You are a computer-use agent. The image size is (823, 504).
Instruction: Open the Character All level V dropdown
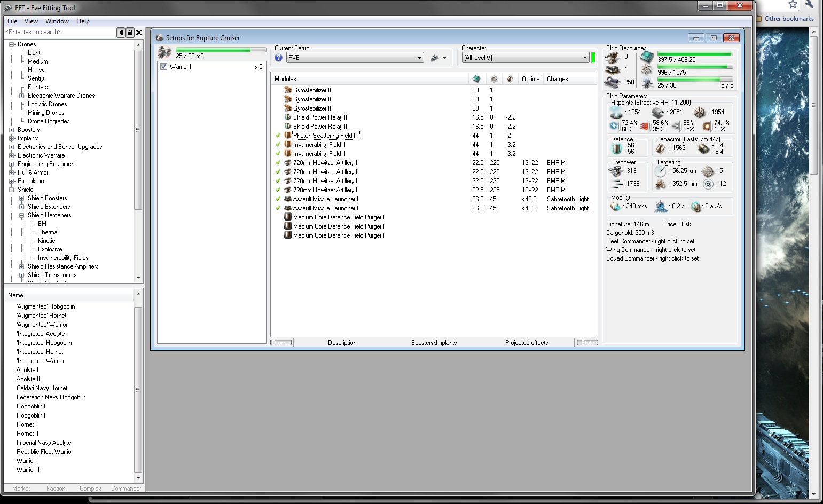[526, 58]
